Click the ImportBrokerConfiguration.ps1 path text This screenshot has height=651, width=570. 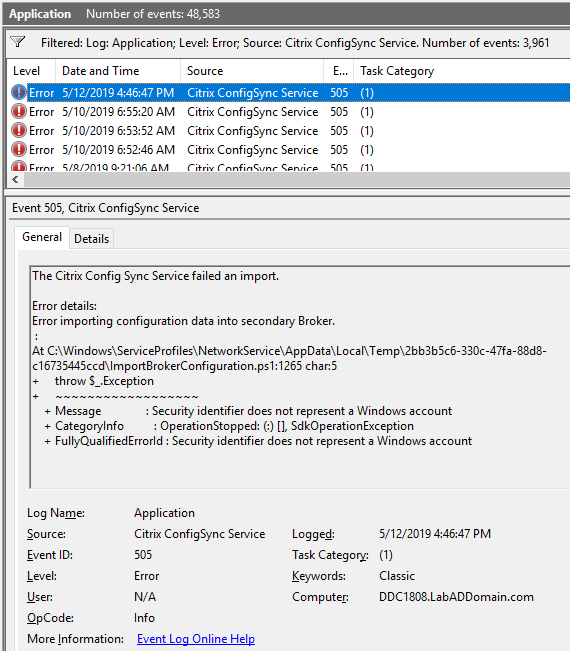(289, 358)
